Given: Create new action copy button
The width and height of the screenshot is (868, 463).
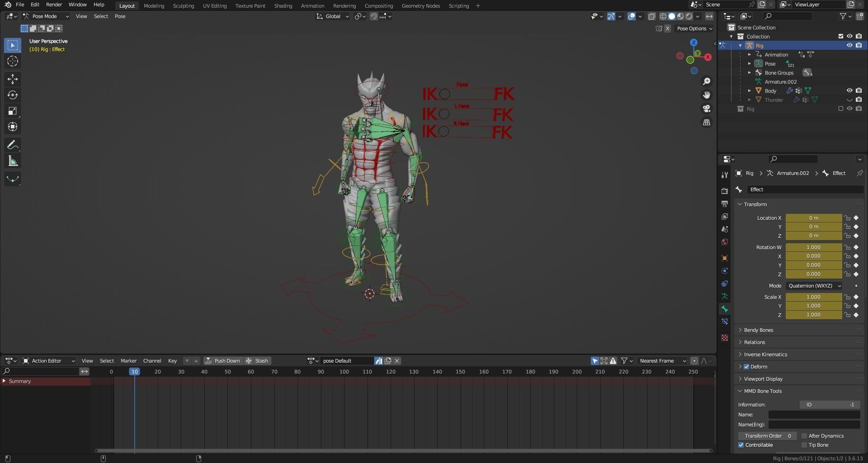Looking at the screenshot, I should (x=388, y=361).
